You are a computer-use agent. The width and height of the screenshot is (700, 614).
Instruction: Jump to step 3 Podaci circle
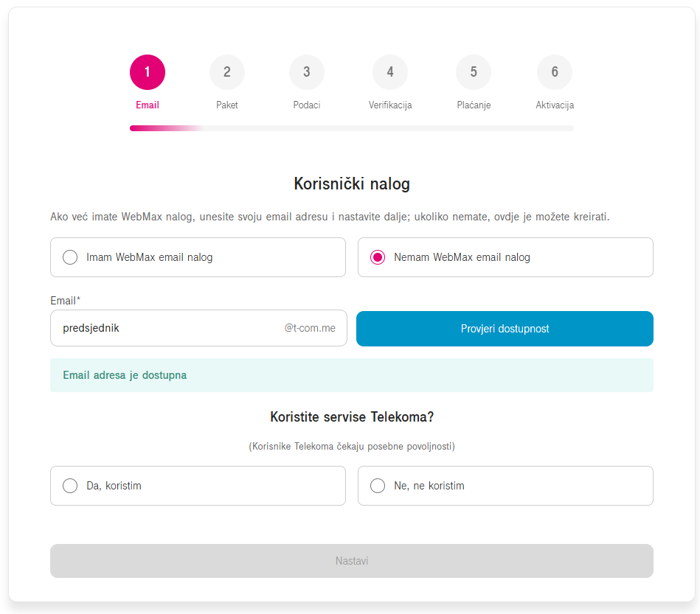[x=307, y=72]
